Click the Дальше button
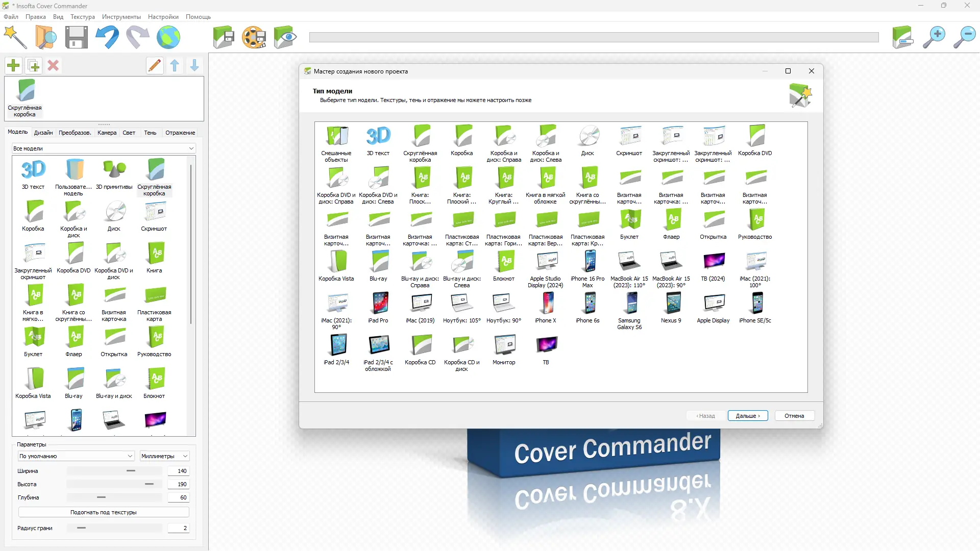This screenshot has width=980, height=551. [x=747, y=416]
